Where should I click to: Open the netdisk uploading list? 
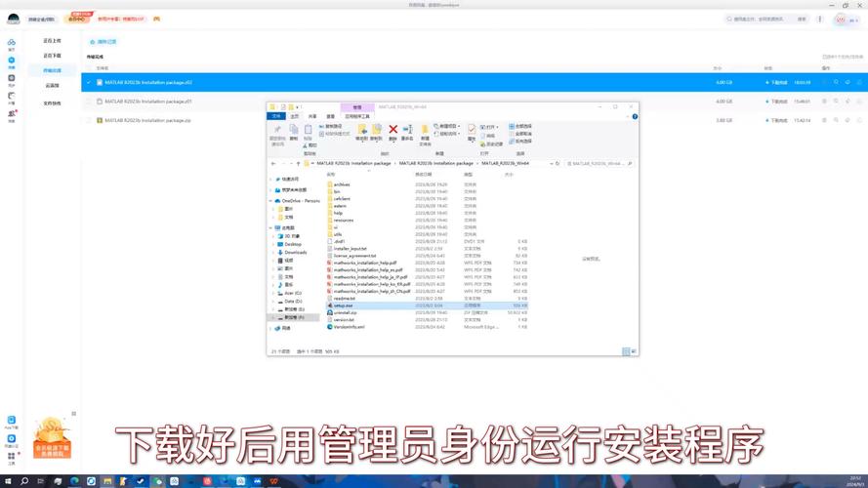pos(52,41)
